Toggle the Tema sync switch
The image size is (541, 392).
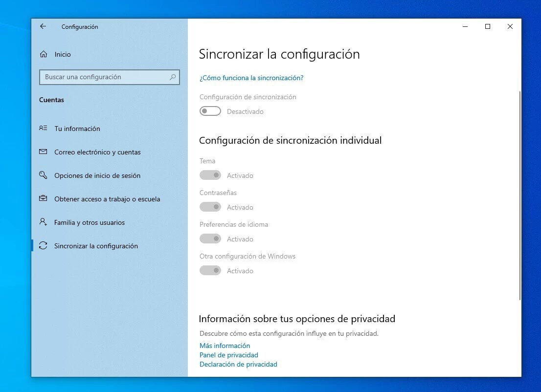coord(210,175)
